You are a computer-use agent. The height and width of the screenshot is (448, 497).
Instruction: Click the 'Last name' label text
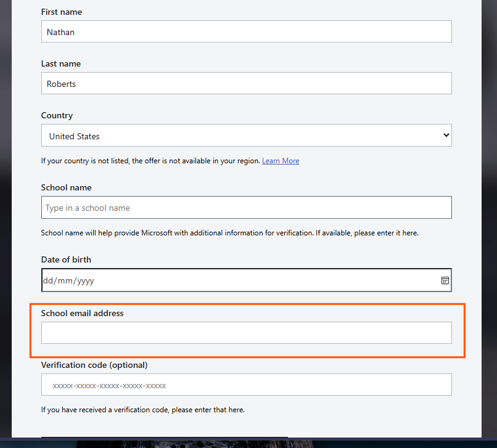tap(61, 63)
